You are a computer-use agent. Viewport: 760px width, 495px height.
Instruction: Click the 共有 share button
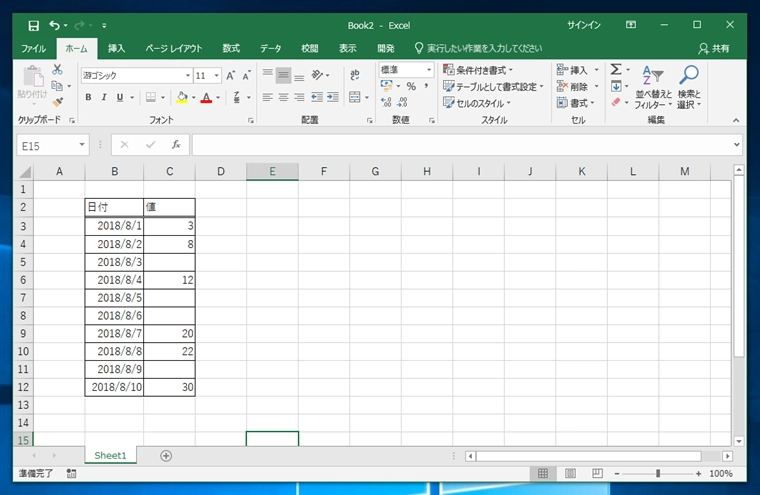714,48
